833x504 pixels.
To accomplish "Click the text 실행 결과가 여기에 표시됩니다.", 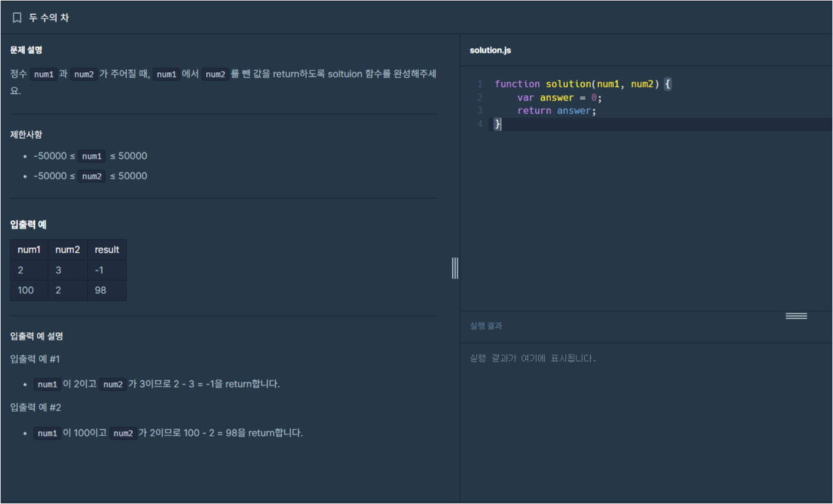I will coord(533,358).
